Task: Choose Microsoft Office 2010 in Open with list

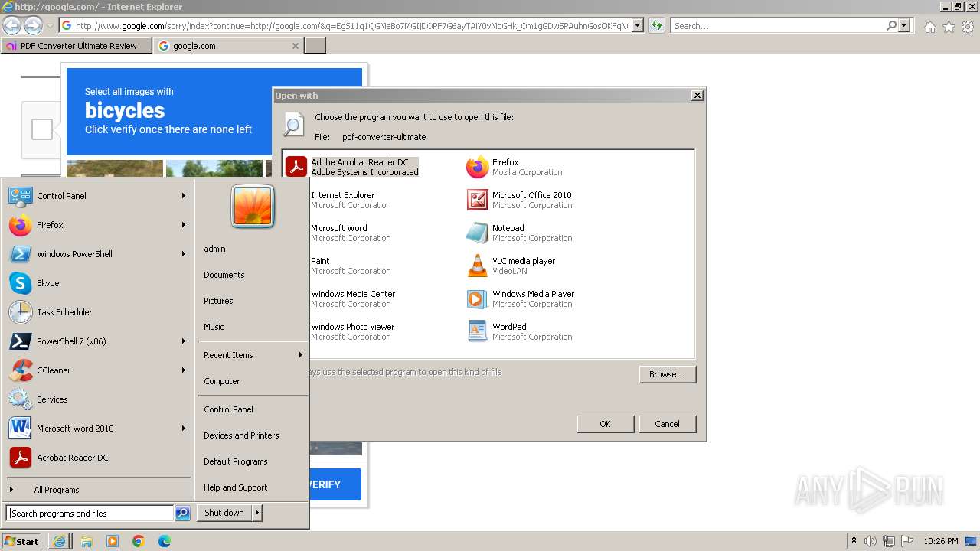Action: point(519,200)
